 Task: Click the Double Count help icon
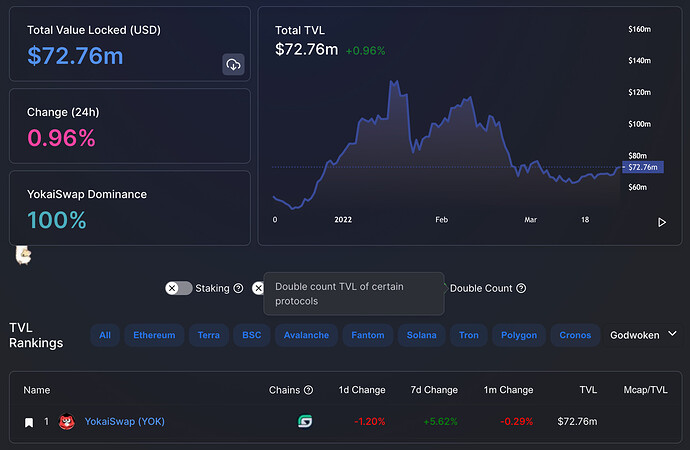tap(521, 288)
